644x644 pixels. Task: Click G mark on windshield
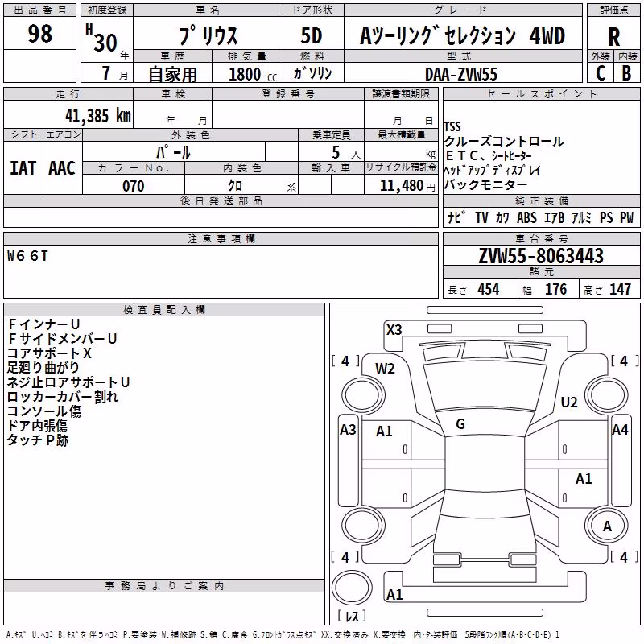(x=460, y=424)
